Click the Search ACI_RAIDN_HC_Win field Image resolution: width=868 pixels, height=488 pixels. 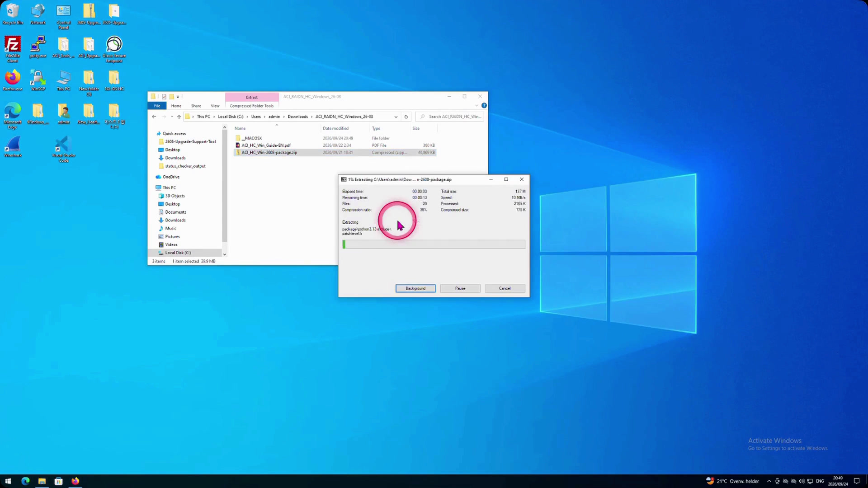[x=450, y=117]
